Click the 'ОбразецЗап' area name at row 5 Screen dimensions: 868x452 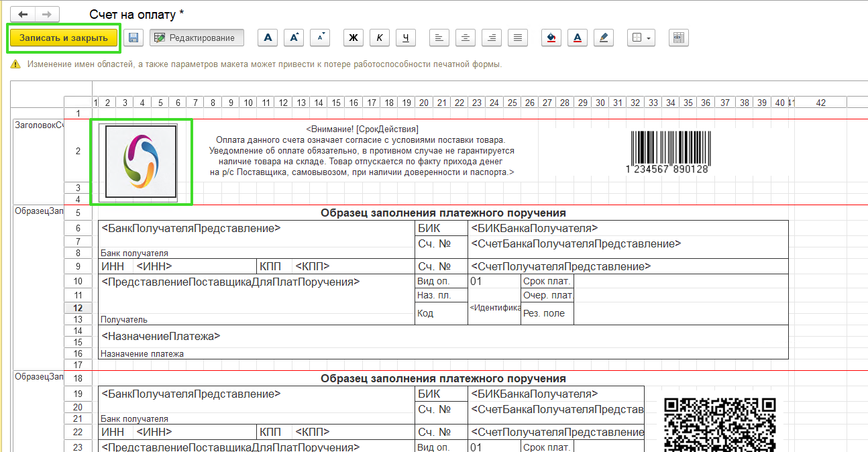38,211
